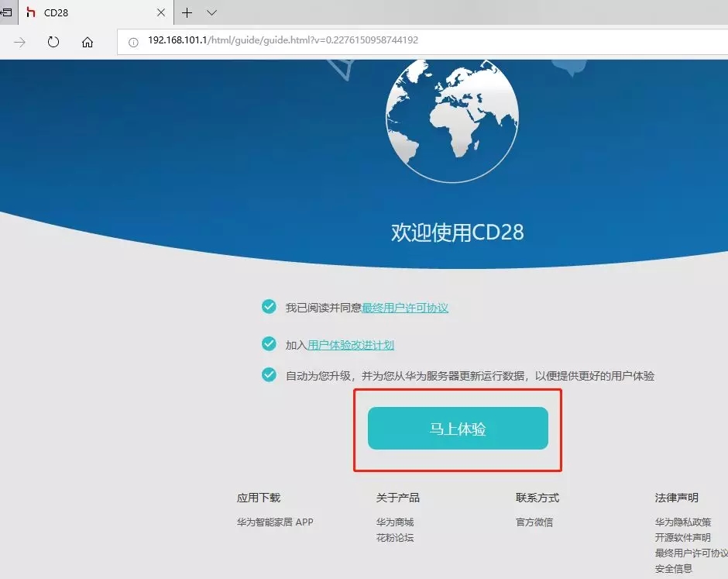728x579 pixels.
Task: Click the 关于产品 heading
Action: 398,498
